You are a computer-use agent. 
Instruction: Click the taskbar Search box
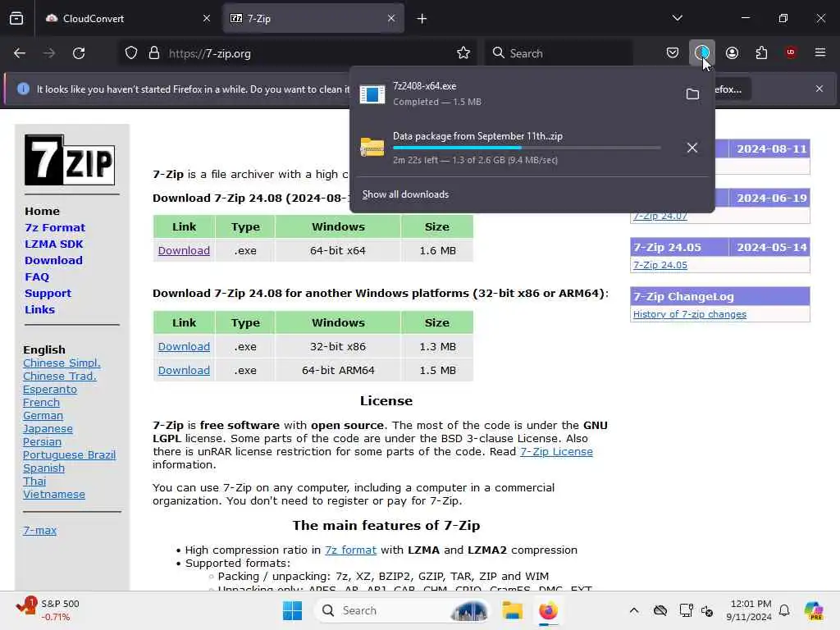(x=404, y=610)
